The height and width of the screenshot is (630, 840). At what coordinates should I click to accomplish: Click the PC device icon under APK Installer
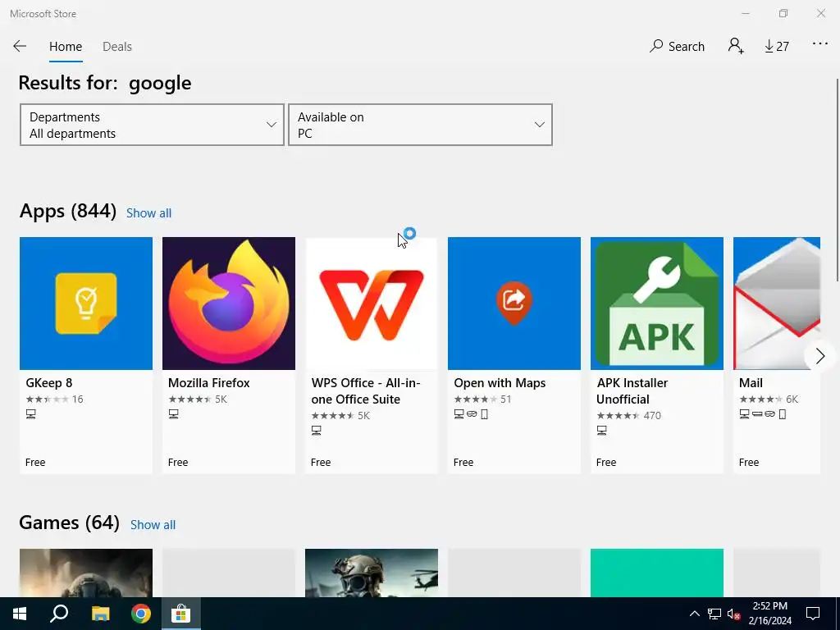[602, 431]
